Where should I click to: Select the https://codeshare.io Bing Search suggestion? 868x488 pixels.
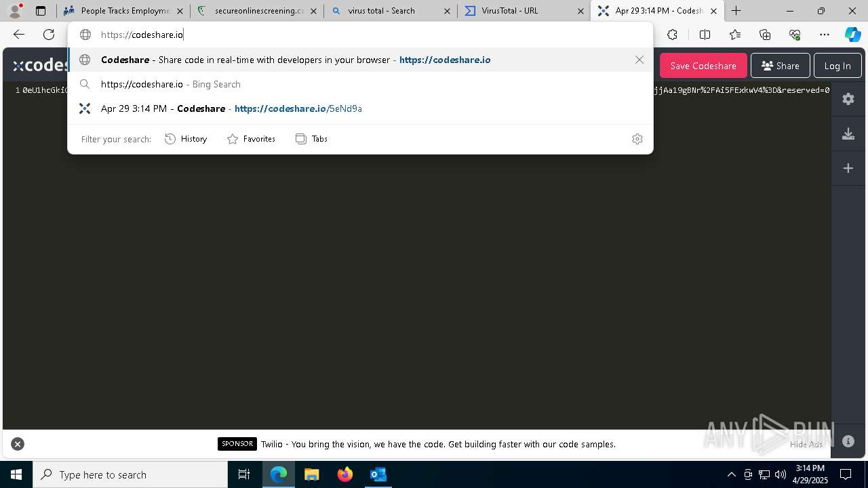[360, 84]
